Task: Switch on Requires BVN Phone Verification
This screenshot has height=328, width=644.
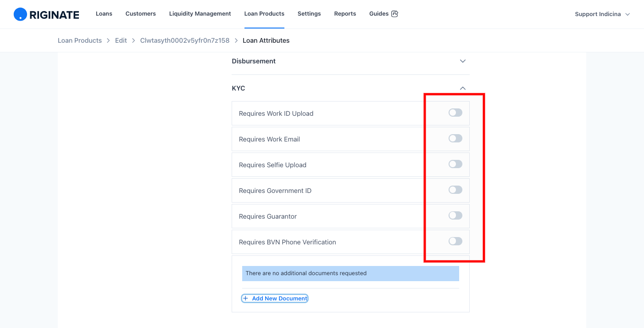Action: 455,241
